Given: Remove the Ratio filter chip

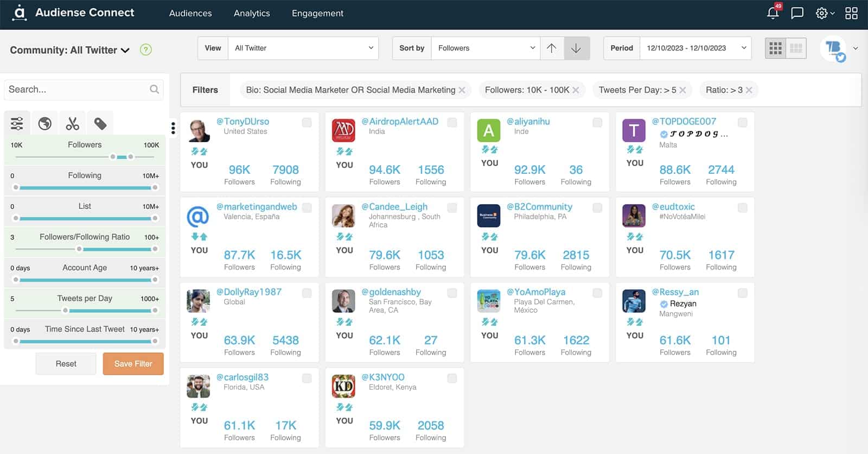Looking at the screenshot, I should coord(749,90).
